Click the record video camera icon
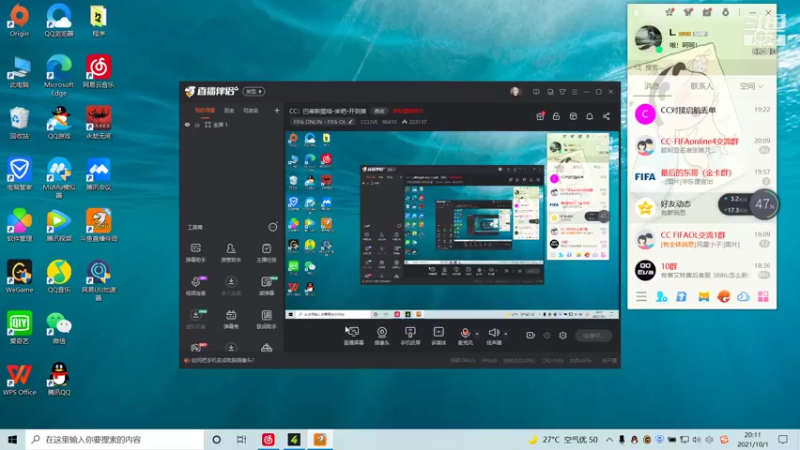 (x=531, y=335)
